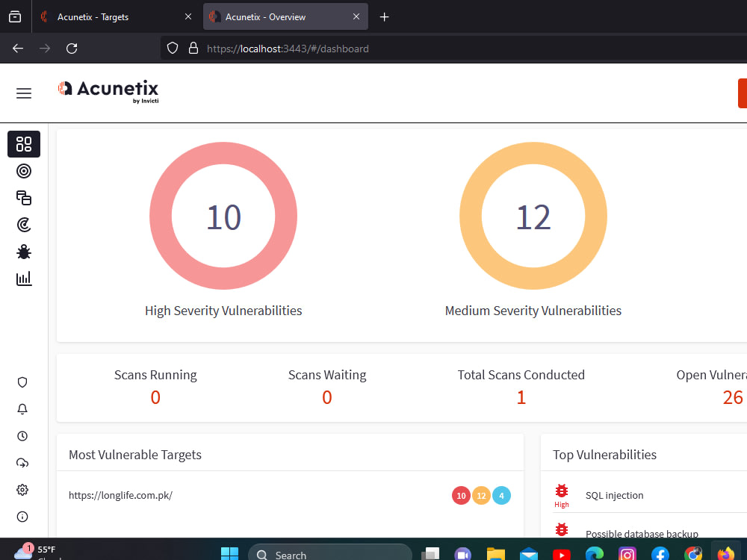This screenshot has width=747, height=560.
Task: Open Reports using the bar chart icon
Action: point(23,278)
